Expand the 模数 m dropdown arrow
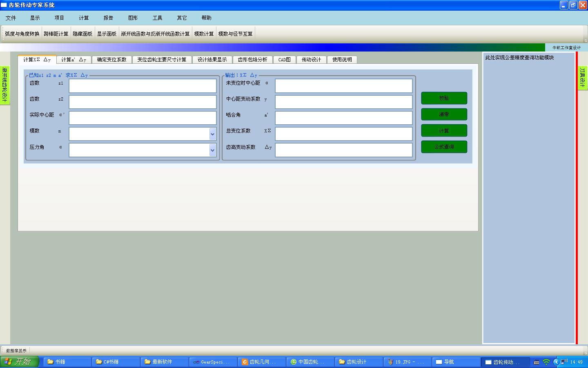The height and width of the screenshot is (368, 588). (212, 134)
